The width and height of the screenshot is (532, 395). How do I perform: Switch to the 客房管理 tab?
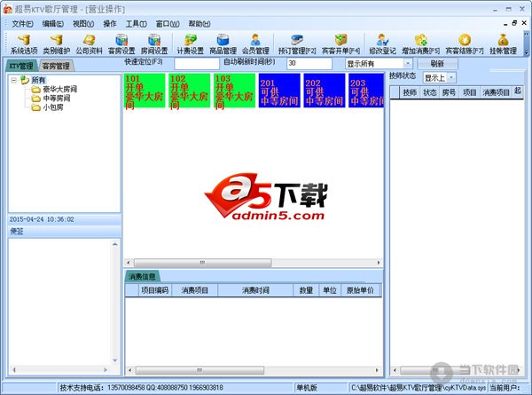click(56, 66)
